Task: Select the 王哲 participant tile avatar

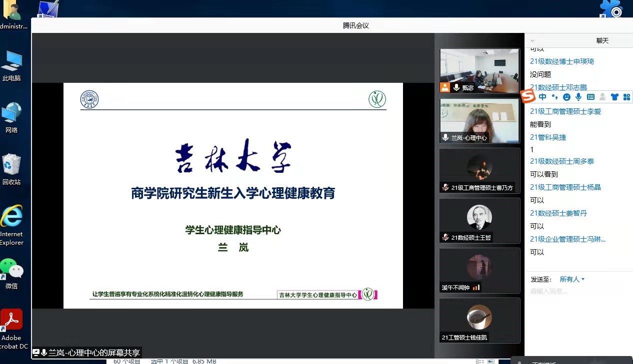Action: click(479, 218)
